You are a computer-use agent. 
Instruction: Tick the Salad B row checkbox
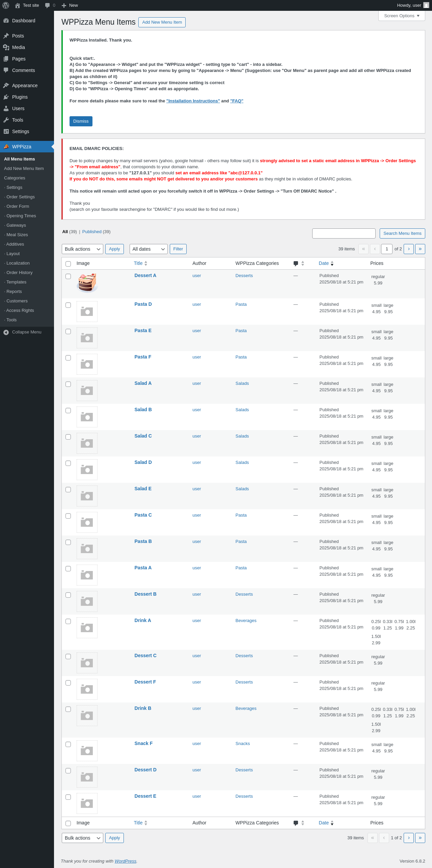[68, 411]
